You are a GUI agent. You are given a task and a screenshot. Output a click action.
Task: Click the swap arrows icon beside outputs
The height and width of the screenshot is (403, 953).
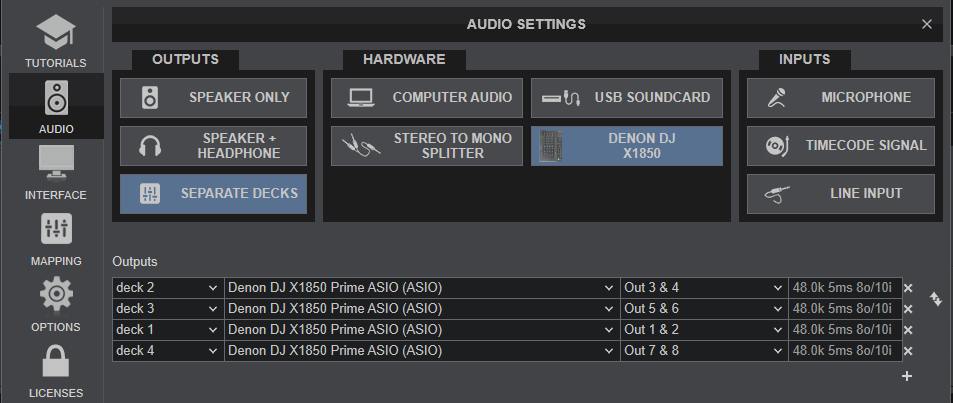pos(935,298)
